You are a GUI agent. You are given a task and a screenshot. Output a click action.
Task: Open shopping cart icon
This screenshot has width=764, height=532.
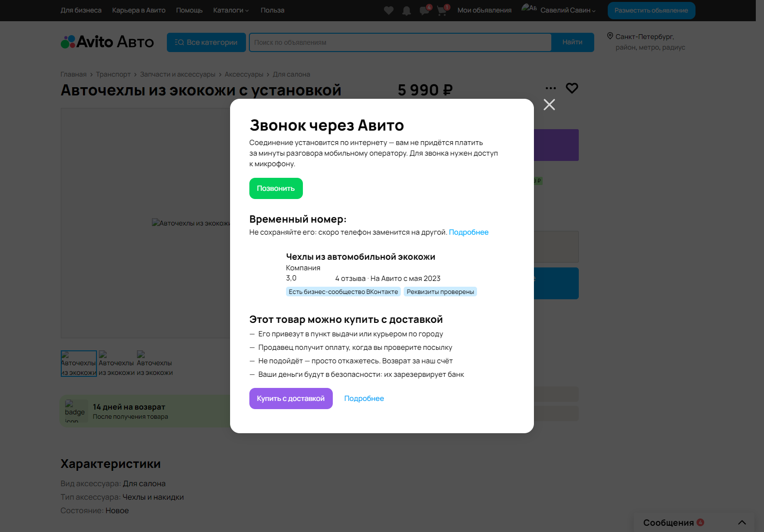442,11
